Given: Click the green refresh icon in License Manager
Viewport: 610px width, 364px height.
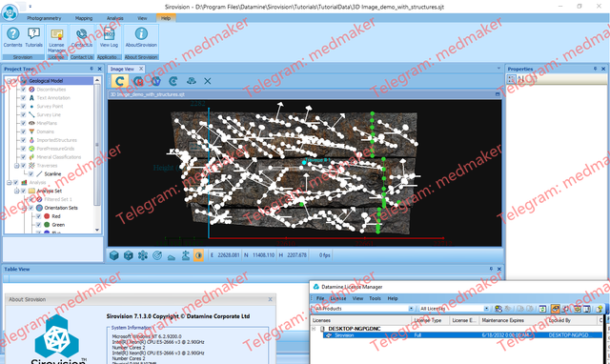Looking at the screenshot, I should point(542,309).
